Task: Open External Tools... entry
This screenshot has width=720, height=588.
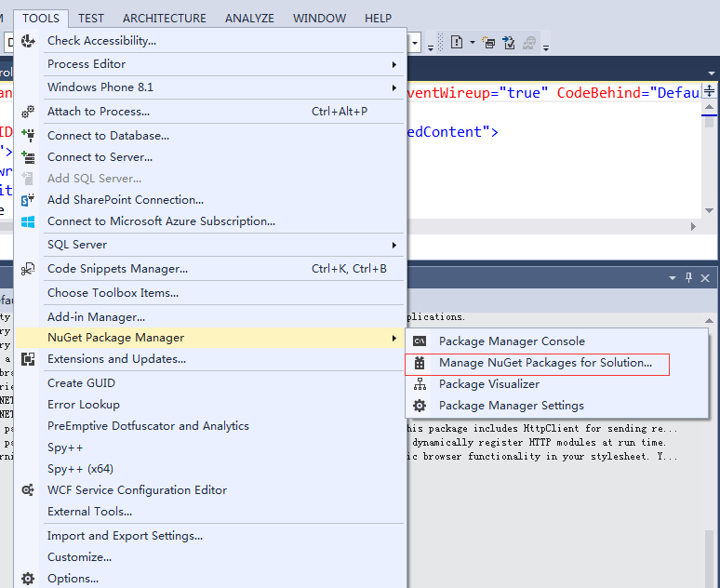Action: [x=90, y=512]
